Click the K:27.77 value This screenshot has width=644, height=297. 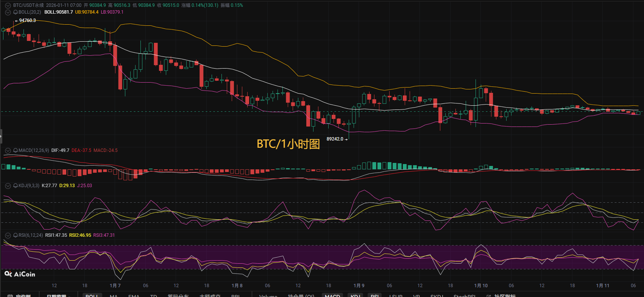(x=49, y=186)
